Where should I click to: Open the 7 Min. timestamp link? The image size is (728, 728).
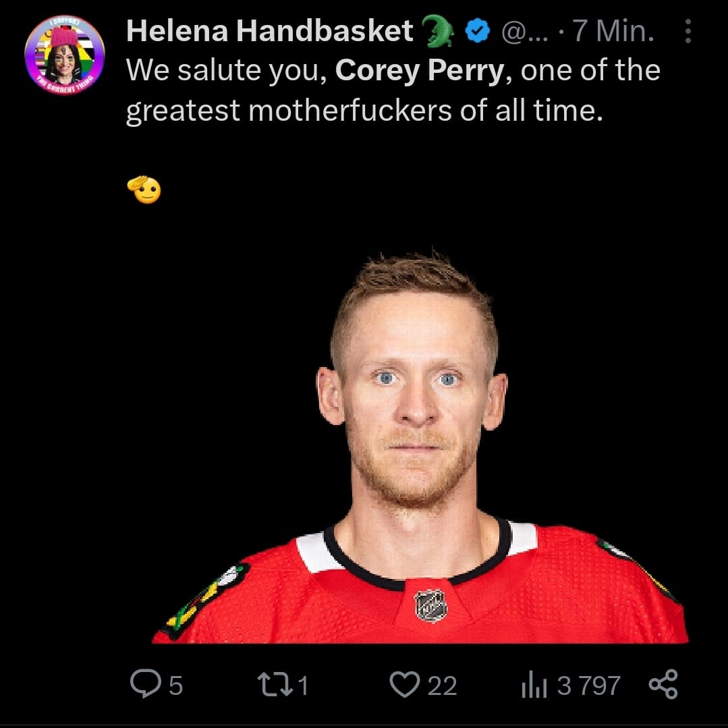point(613,32)
